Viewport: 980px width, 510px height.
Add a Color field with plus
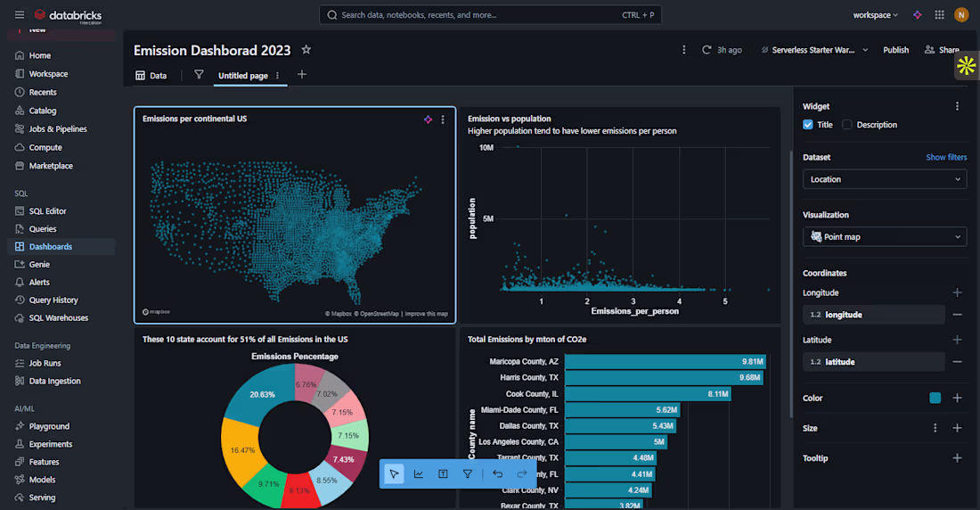pos(957,398)
